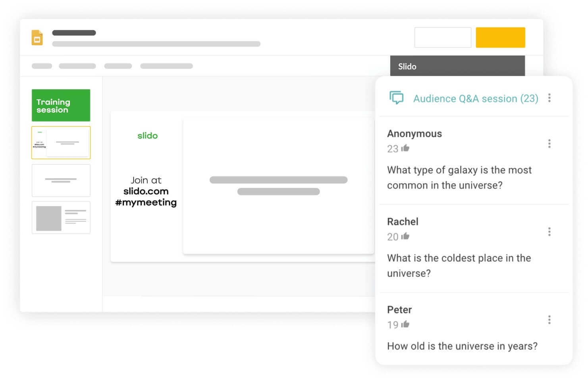
Task: Select the third slide thumbnail with centered lines
Action: 61,180
